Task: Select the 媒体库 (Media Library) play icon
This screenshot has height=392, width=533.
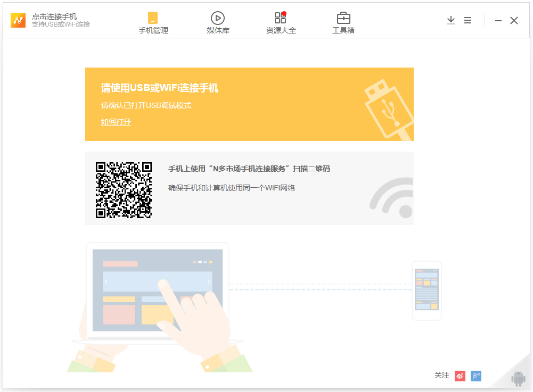Action: point(218,17)
